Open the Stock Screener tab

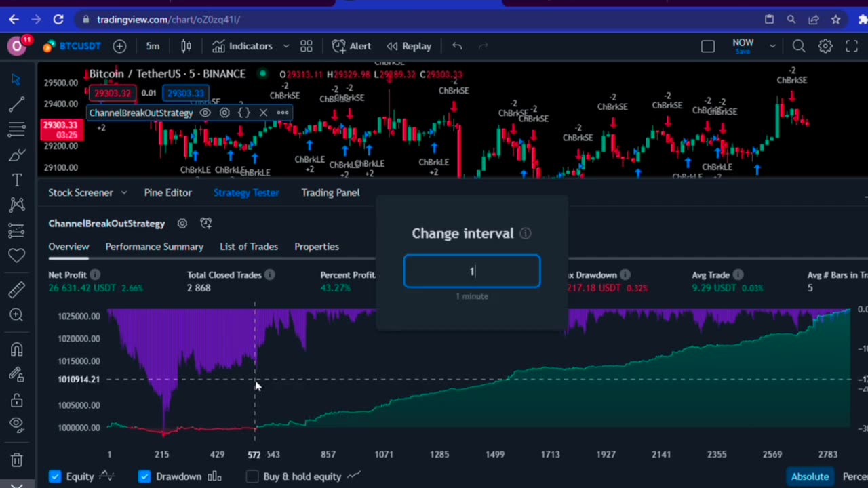pyautogui.click(x=80, y=192)
